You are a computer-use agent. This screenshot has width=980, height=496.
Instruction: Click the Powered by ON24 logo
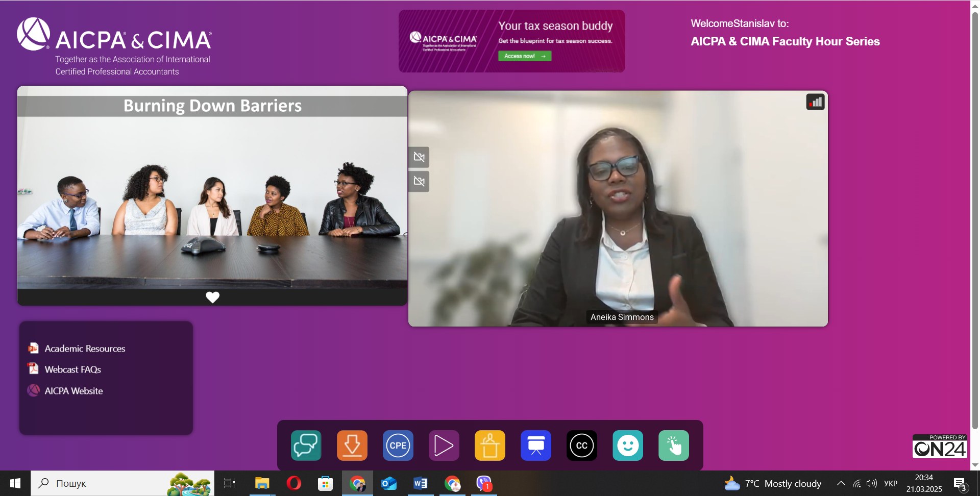point(940,446)
